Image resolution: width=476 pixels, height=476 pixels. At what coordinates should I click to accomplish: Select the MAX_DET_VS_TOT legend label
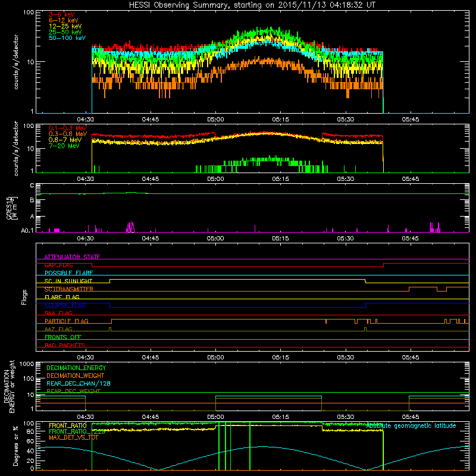73,437
